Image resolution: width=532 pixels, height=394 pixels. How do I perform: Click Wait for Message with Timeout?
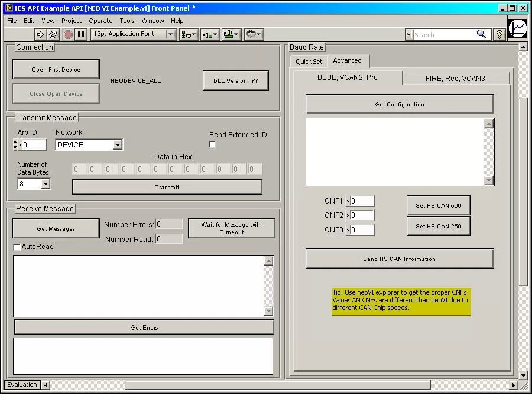pos(231,228)
